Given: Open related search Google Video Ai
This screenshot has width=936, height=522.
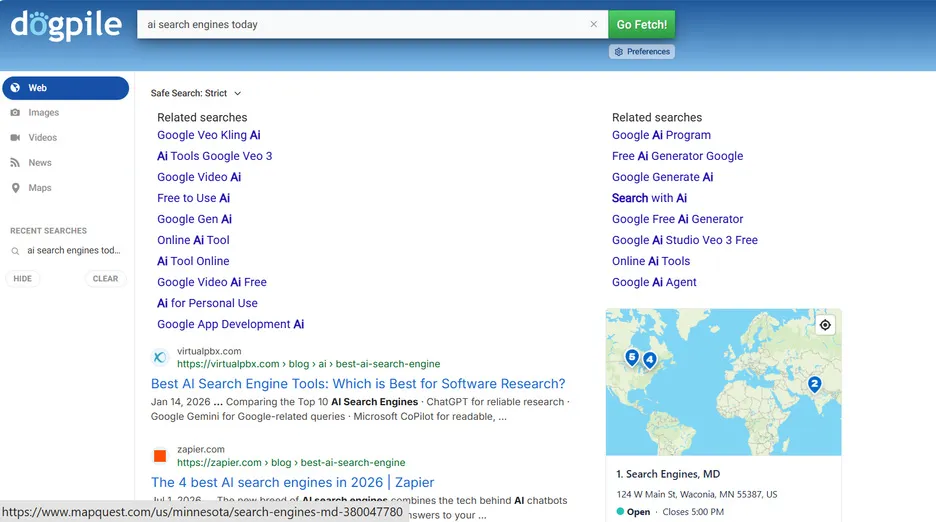Looking at the screenshot, I should tap(199, 177).
